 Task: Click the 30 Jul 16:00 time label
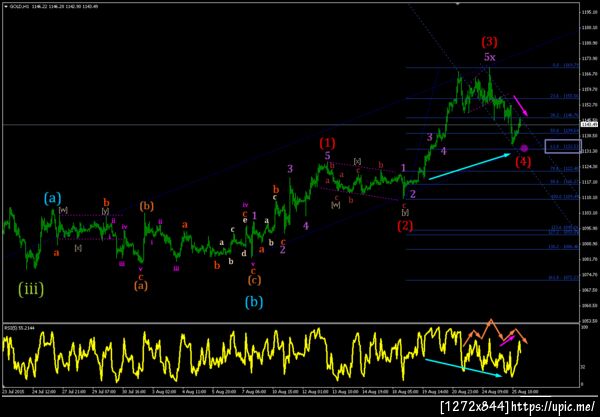click(134, 392)
